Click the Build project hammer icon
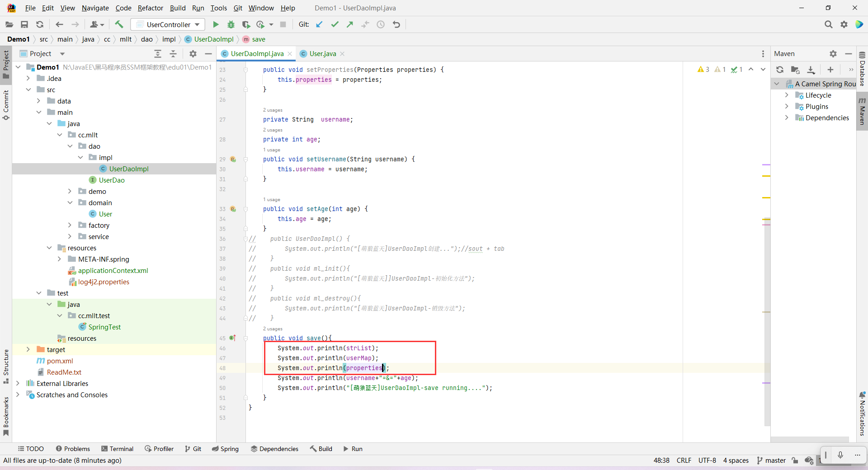This screenshot has height=470, width=868. (x=119, y=24)
